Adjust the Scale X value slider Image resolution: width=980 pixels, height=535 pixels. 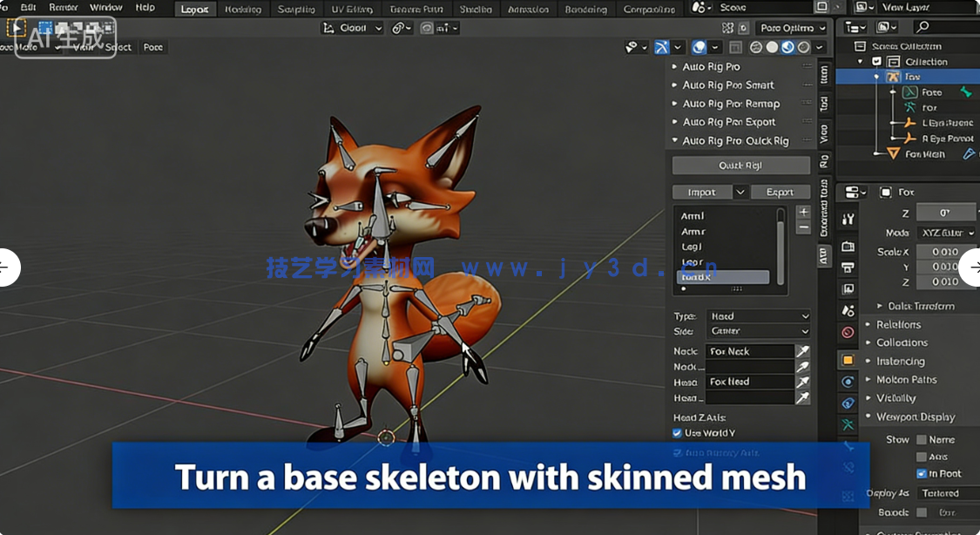[945, 252]
